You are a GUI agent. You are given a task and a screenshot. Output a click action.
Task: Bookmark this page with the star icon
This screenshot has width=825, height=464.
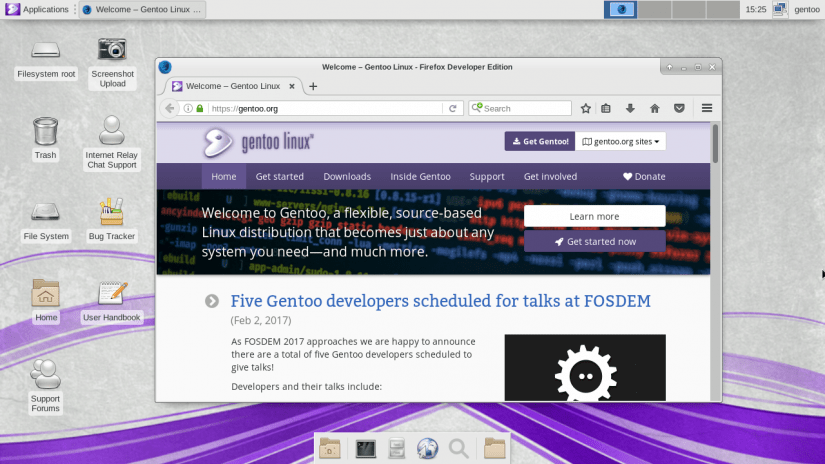[586, 108]
